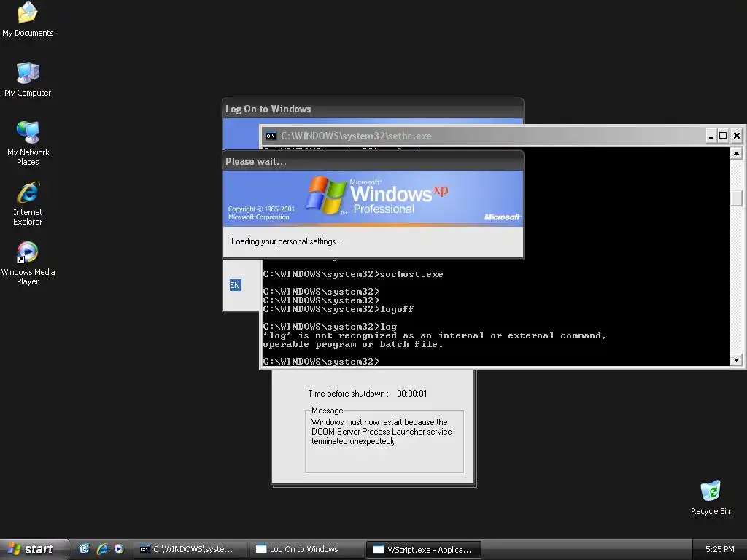Click "'log' is not recognized" error line
Image resolution: width=747 pixels, height=560 pixels.
[435, 335]
